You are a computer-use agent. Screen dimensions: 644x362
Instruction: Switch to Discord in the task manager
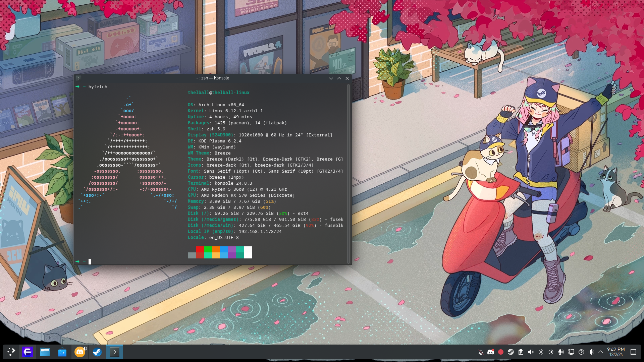pos(80,352)
